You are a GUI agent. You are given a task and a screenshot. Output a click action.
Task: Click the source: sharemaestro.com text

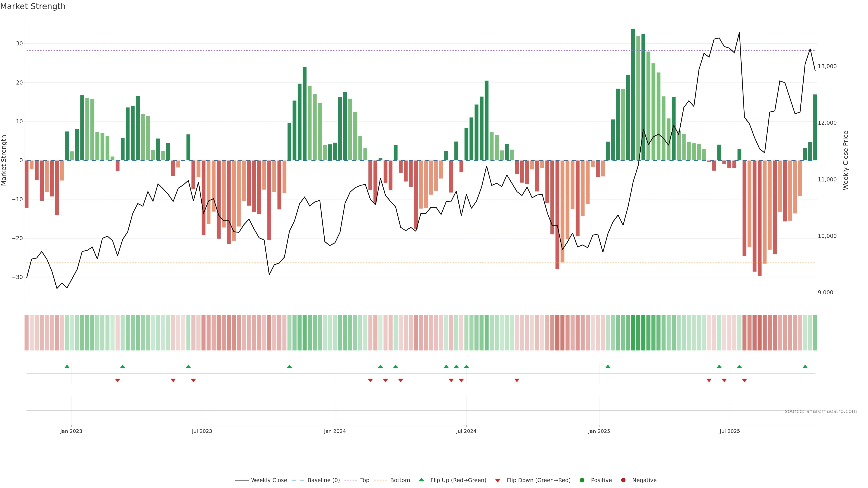point(821,411)
